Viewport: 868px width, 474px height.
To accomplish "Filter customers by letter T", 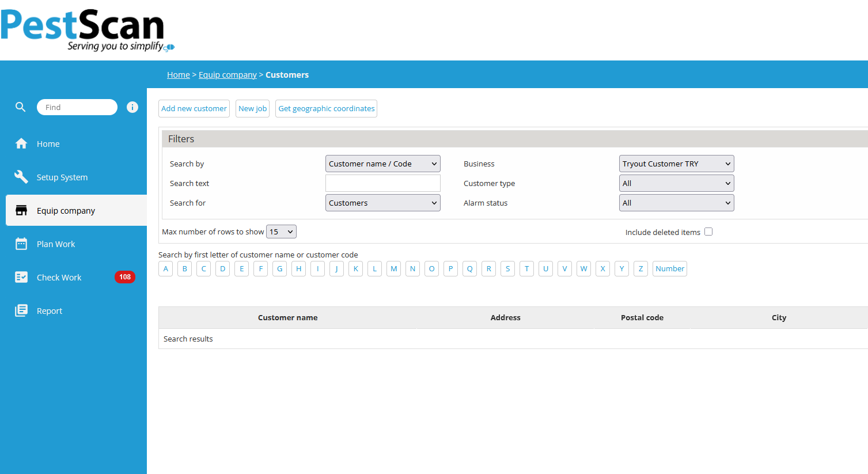I will point(527,268).
